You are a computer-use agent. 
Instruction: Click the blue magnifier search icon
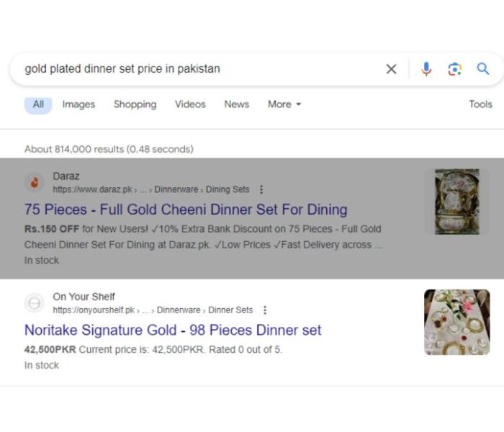click(x=483, y=69)
